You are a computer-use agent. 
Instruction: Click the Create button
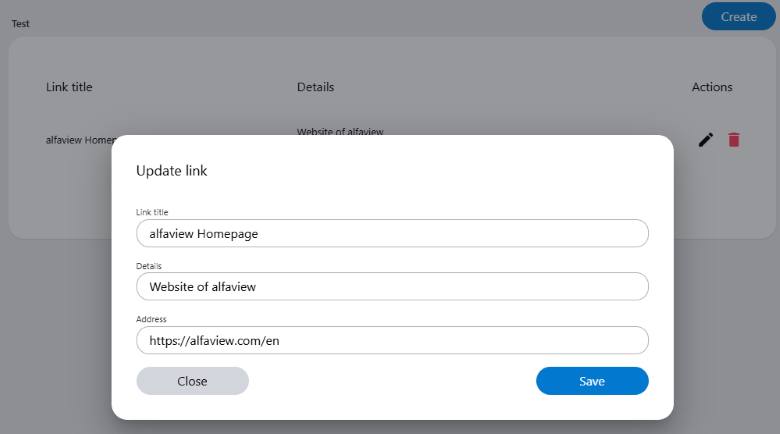pos(738,16)
